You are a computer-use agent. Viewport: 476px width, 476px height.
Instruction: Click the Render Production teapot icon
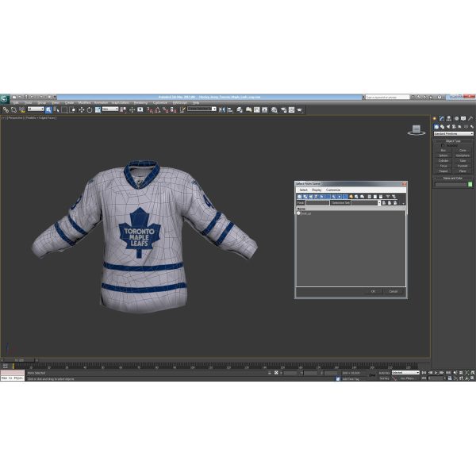[x=300, y=110]
